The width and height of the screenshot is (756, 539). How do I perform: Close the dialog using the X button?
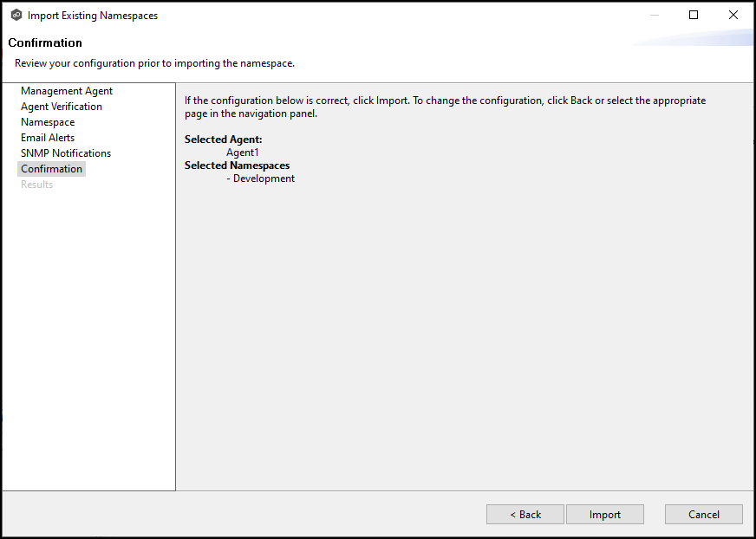pyautogui.click(x=733, y=15)
